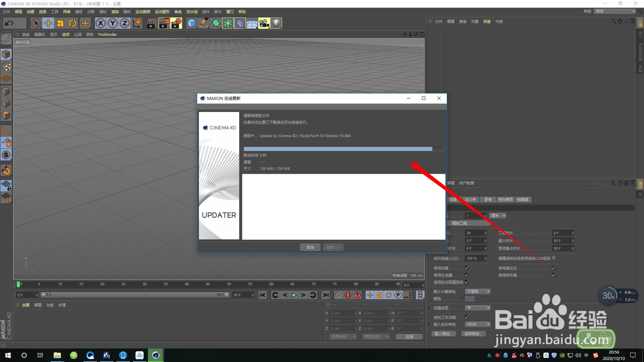Toggle 使用动画 checkbox
This screenshot has width=644, height=362.
coord(466,268)
